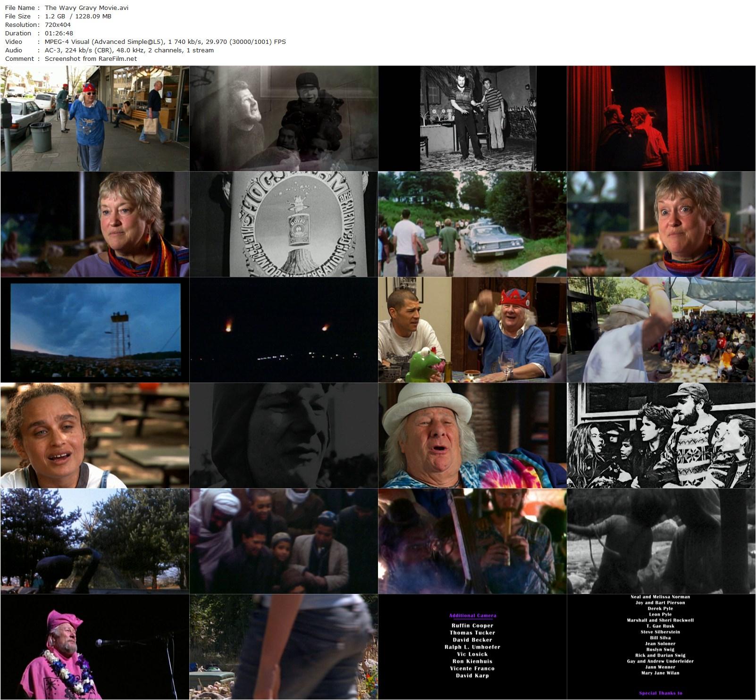
Task: Open the sidewalk parking meter street thumbnail
Action: [94, 118]
